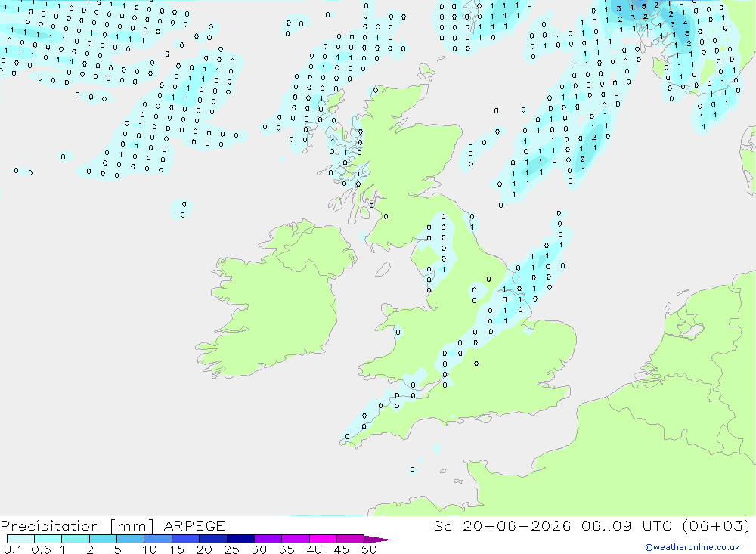The width and height of the screenshot is (756, 554).
Task: Click the "25" legend scale value
Action: tap(232, 549)
